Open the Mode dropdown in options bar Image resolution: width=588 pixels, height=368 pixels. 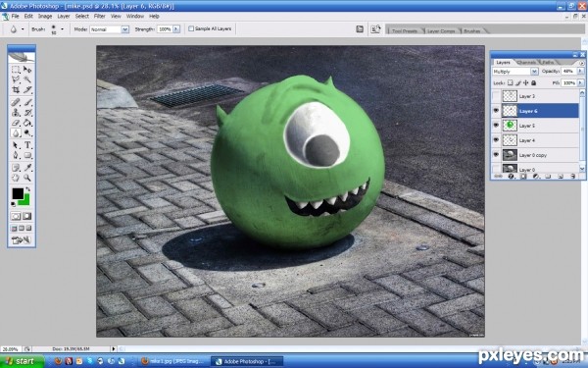click(x=109, y=29)
